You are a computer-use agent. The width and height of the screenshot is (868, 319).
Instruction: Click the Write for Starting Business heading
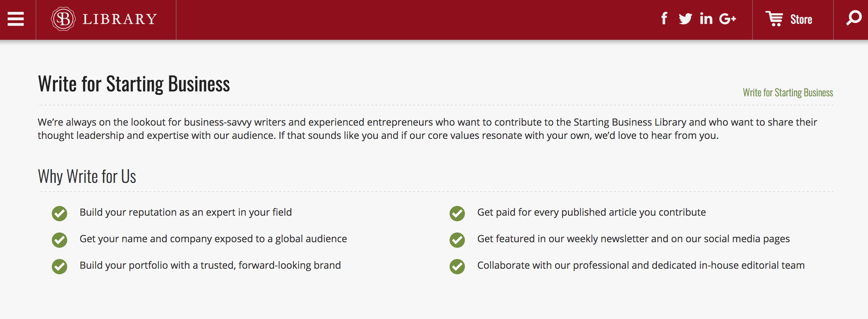134,84
